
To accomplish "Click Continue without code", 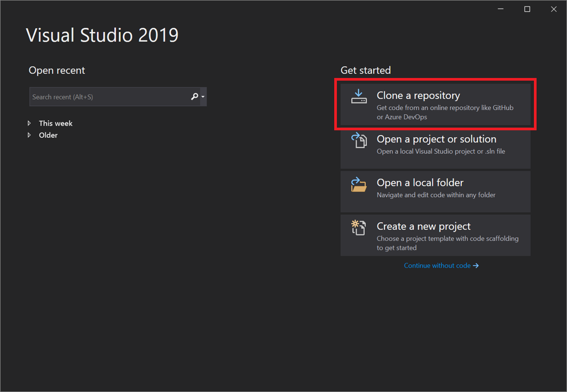I will click(x=438, y=265).
